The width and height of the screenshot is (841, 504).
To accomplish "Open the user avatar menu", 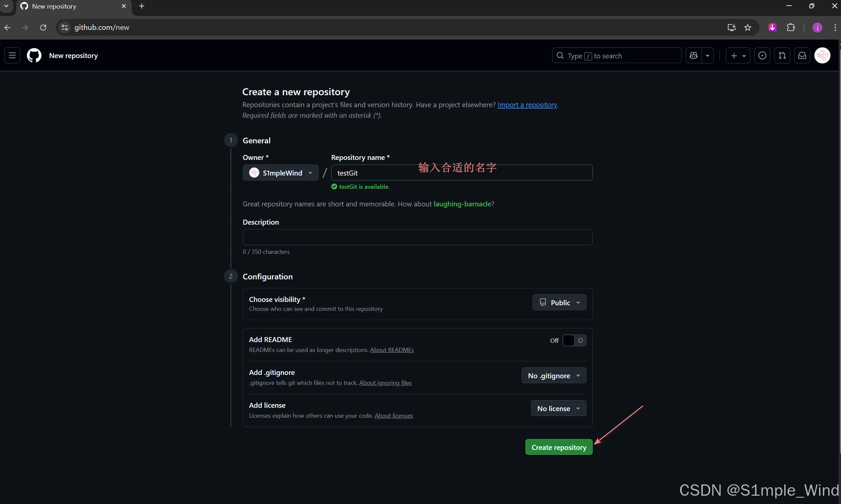I will [x=822, y=55].
